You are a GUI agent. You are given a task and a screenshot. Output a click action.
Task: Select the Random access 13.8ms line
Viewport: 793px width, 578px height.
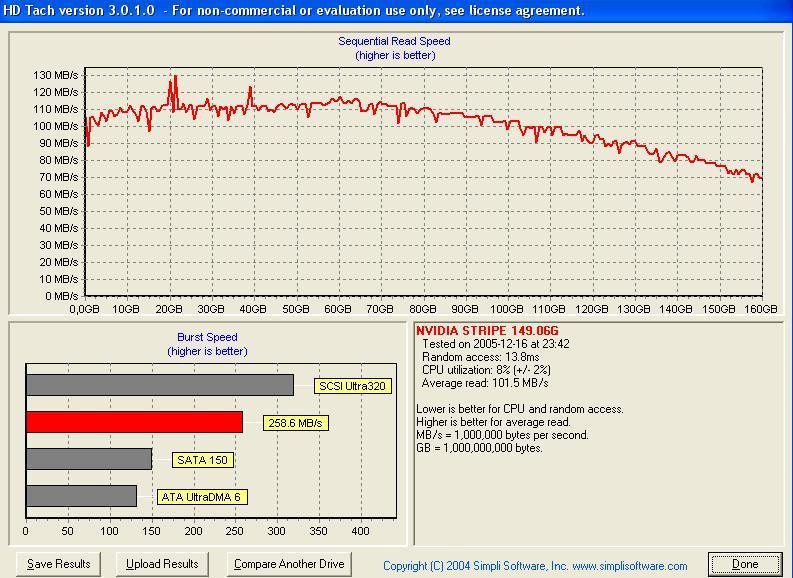[x=482, y=357]
